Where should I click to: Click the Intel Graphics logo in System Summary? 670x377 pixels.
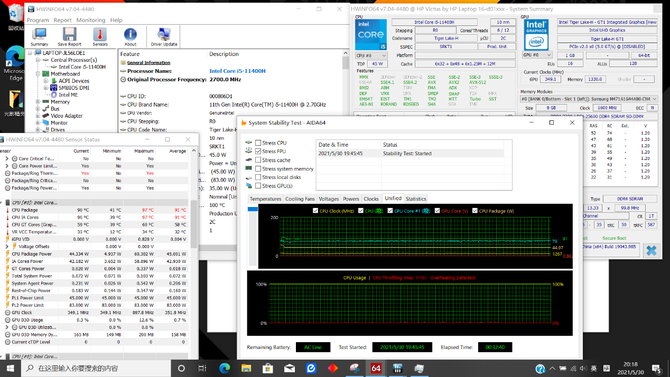536,34
